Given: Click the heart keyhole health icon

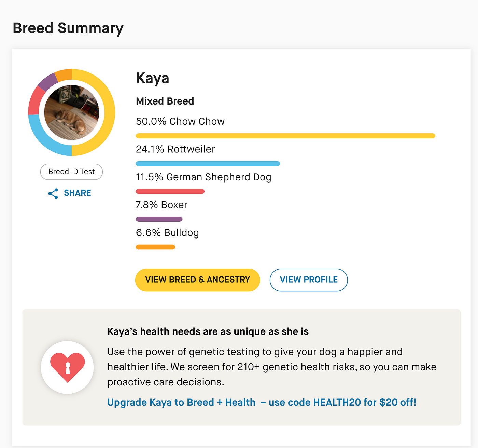Looking at the screenshot, I should pos(67,367).
